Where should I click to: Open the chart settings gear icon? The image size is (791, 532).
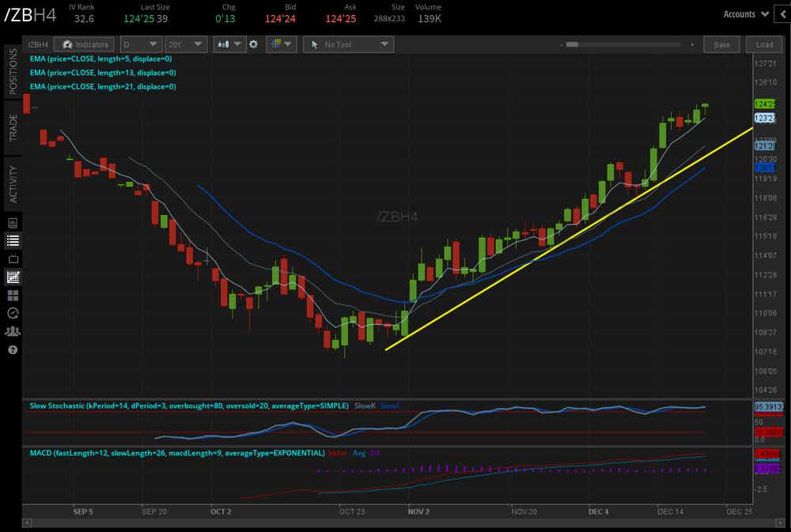(x=253, y=44)
